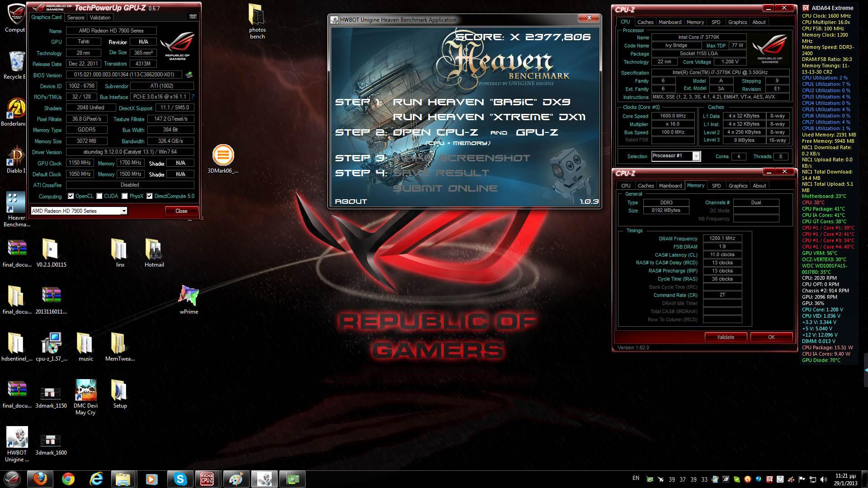Open Firefox from the taskbar
Screen dimensions: 868x488
pyautogui.click(x=39, y=479)
